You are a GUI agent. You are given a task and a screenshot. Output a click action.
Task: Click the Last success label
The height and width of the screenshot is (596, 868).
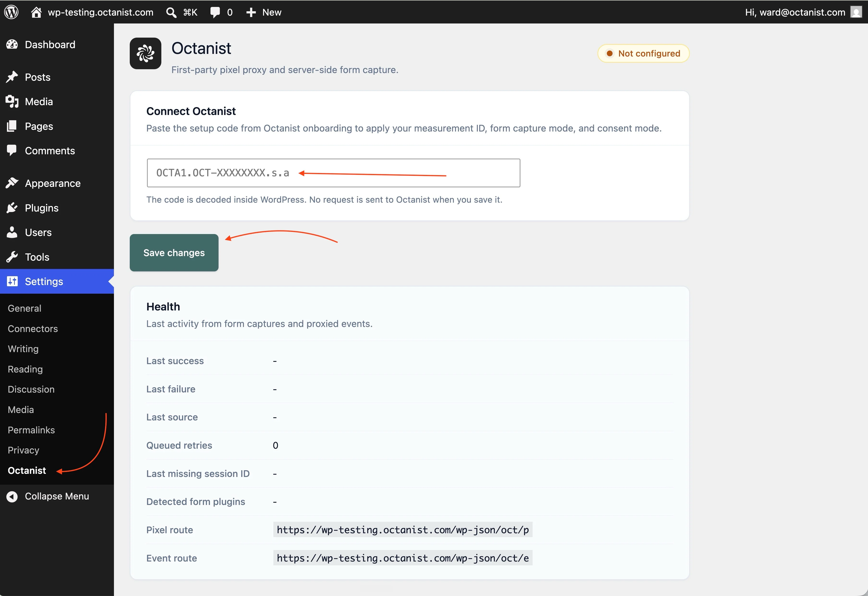175,361
